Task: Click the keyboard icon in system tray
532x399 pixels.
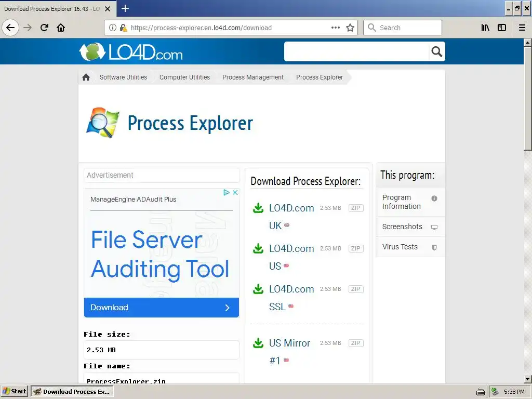Action: (x=481, y=392)
